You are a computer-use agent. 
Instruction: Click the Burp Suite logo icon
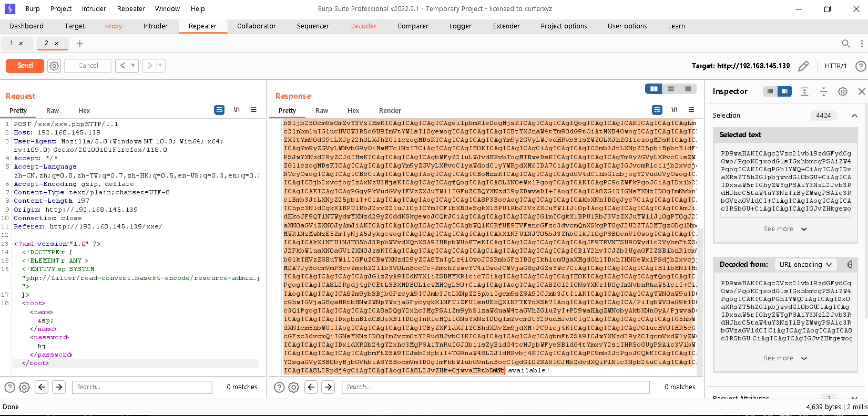coord(10,8)
